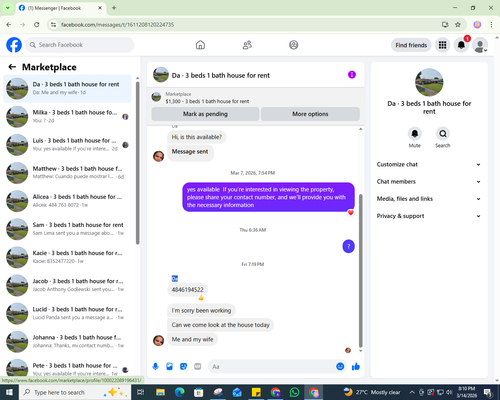Click the phone number message 4846194522
Image resolution: width=500 pixels, height=400 pixels.
click(x=187, y=290)
